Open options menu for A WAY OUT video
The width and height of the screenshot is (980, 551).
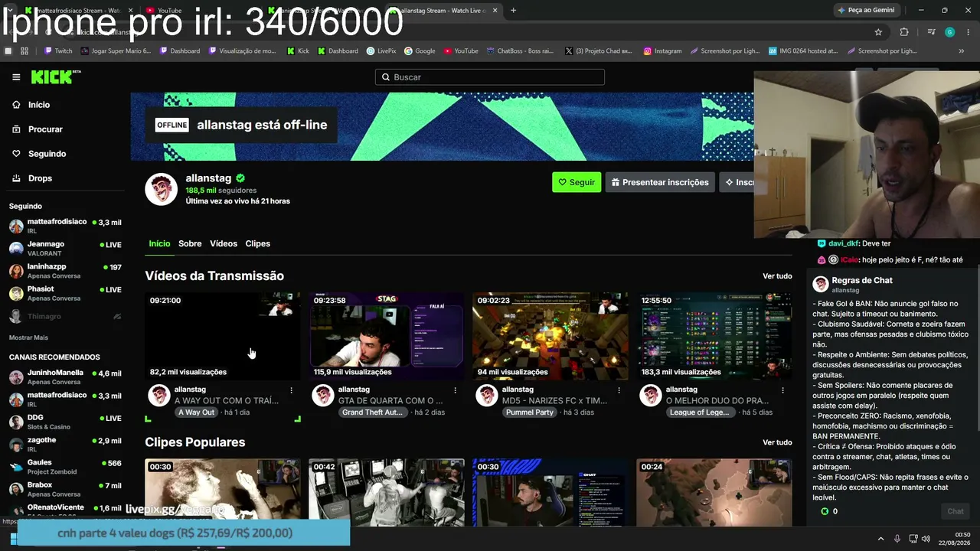291,390
